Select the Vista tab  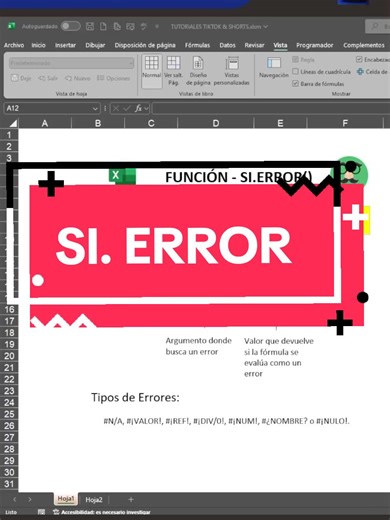coord(280,45)
